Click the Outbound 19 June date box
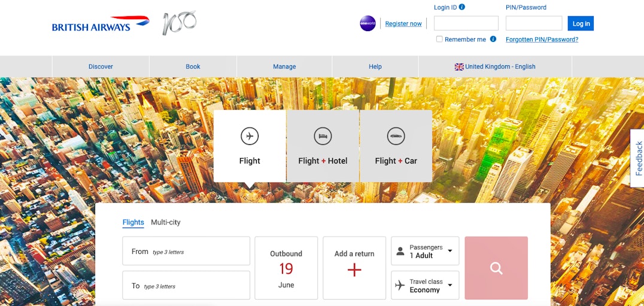 (286, 268)
